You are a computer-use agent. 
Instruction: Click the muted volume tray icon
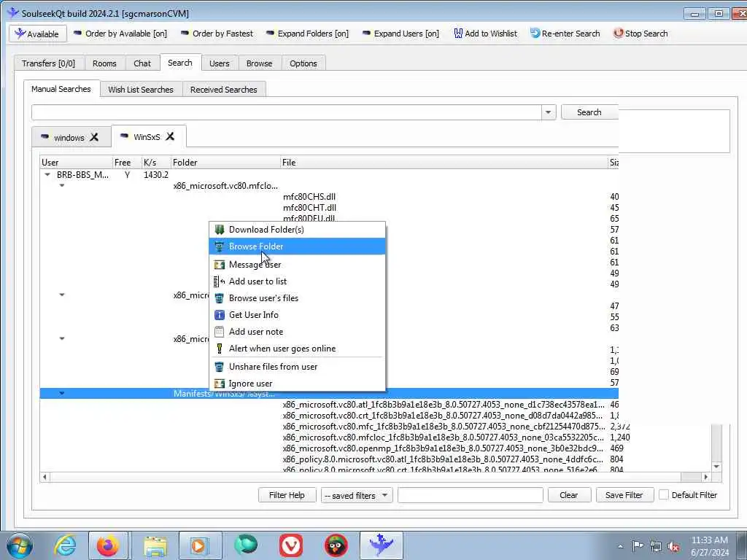(673, 546)
